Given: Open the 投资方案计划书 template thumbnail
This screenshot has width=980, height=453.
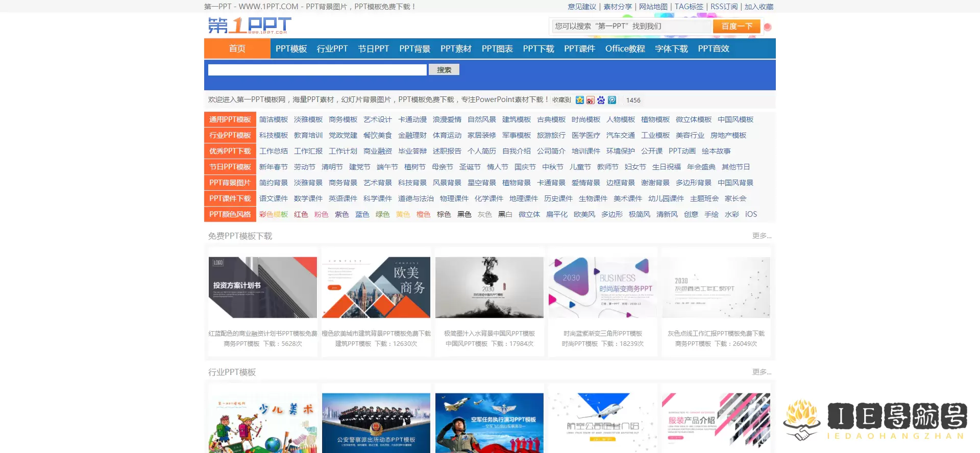Looking at the screenshot, I should [x=262, y=287].
